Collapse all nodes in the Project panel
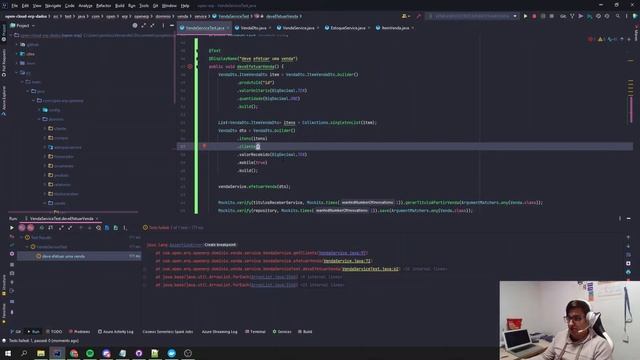Image resolution: width=640 pixels, height=360 pixels. [x=152, y=25]
